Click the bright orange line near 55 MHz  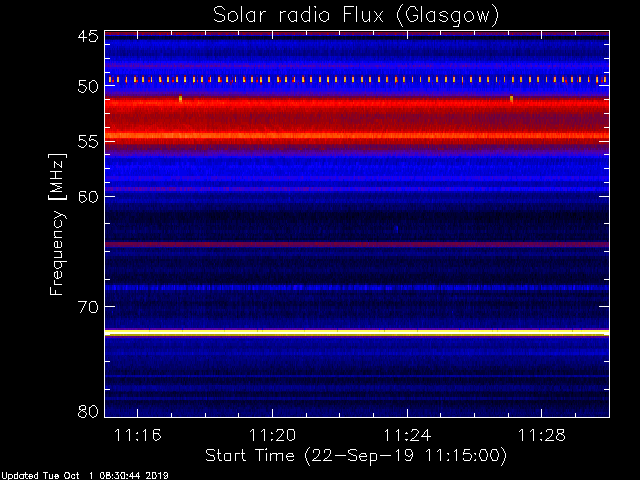(x=357, y=136)
